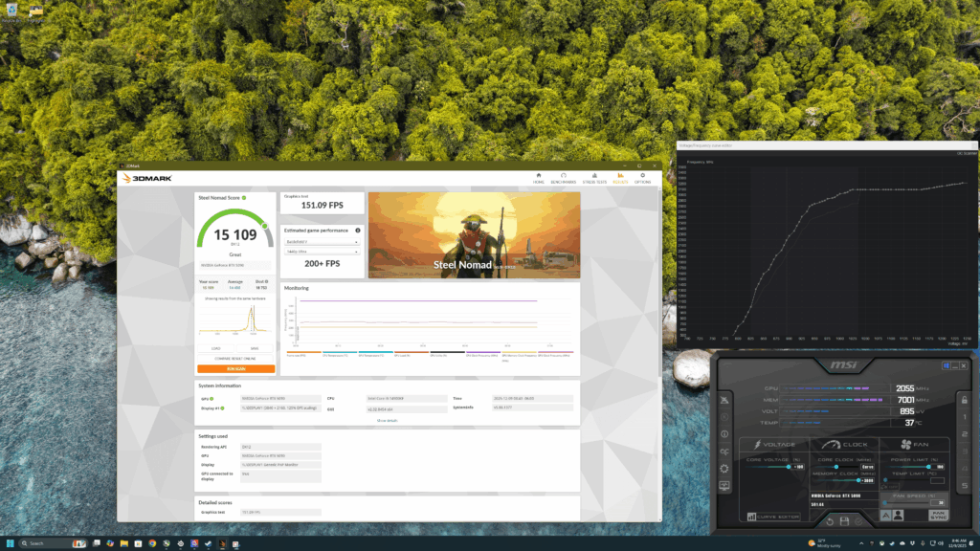This screenshot has width=980, height=551.
Task: Click the 3DMark window vertical scrollbar
Action: click(659, 281)
